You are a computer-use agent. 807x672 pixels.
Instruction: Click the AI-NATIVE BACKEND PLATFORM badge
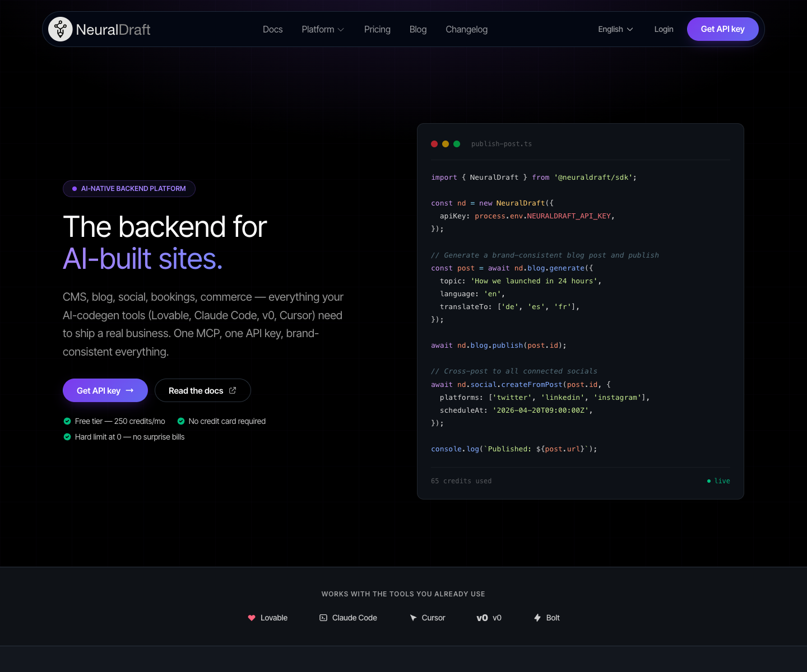[x=129, y=189]
